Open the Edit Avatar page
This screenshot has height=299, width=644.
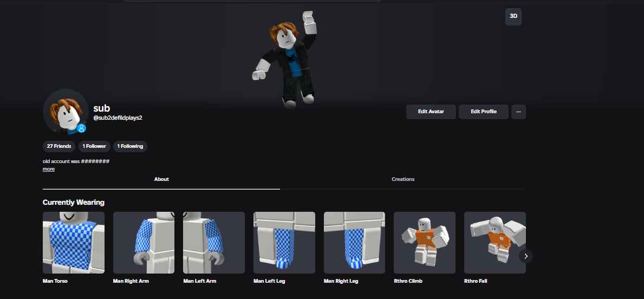pos(431,112)
